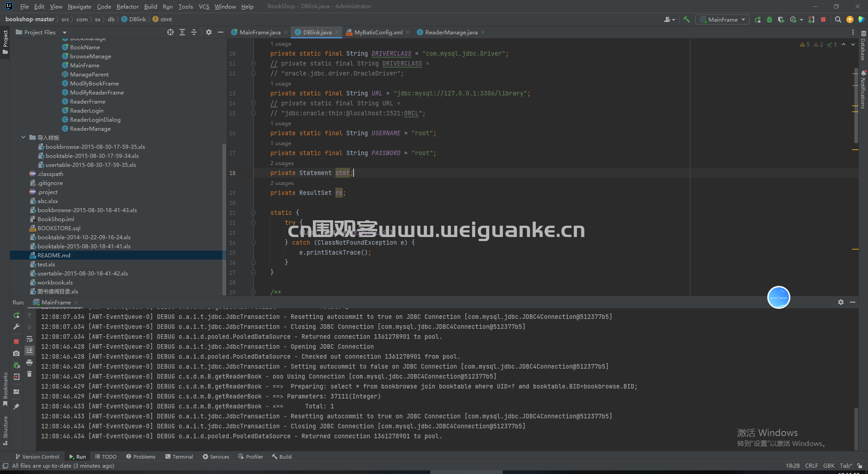Viewport: 868px width, 474px height.
Task: Open the VCS menu
Action: (204, 6)
